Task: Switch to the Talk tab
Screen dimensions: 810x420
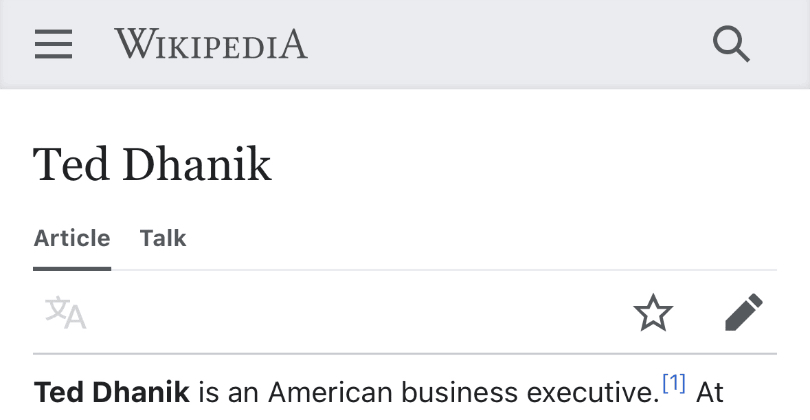Action: click(163, 238)
